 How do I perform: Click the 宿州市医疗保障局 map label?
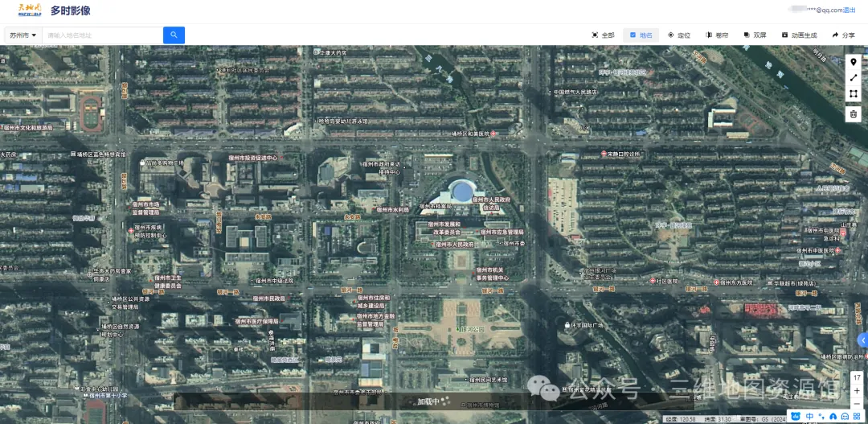pyautogui.click(x=256, y=320)
